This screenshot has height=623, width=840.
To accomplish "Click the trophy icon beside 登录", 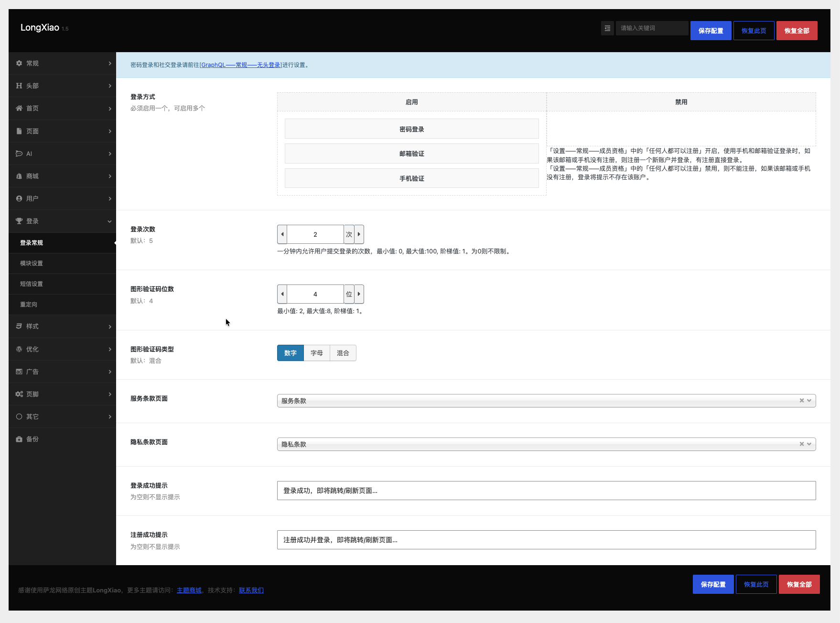I will [19, 221].
